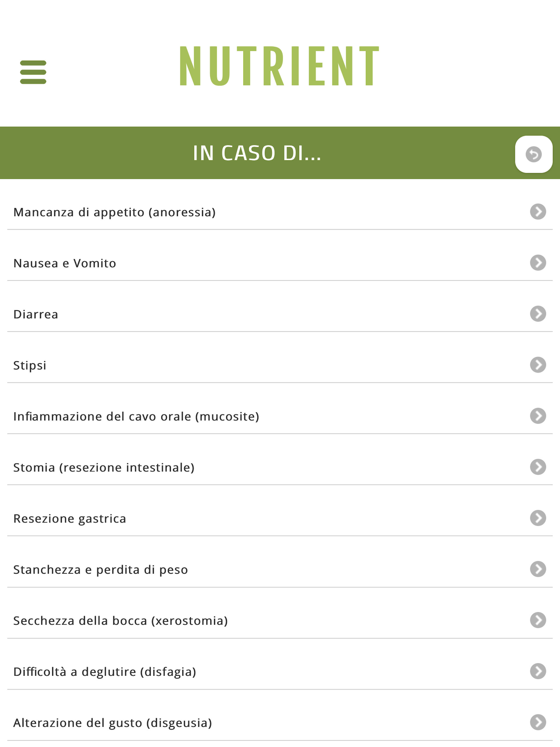
Task: Tap the chevron for Secchezza della bocca
Action: [538, 620]
